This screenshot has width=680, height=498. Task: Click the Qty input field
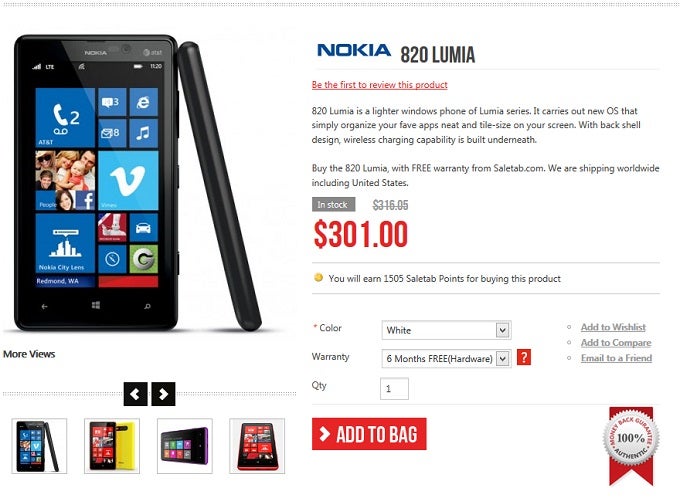tap(394, 389)
